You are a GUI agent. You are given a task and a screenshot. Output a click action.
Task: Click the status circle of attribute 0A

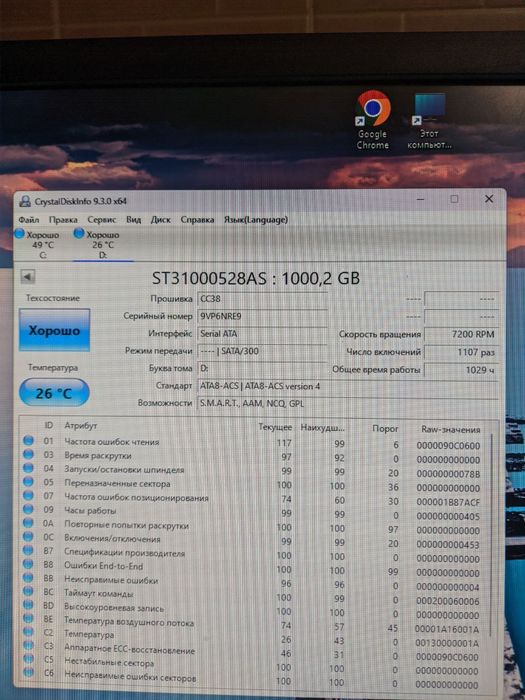point(29,523)
